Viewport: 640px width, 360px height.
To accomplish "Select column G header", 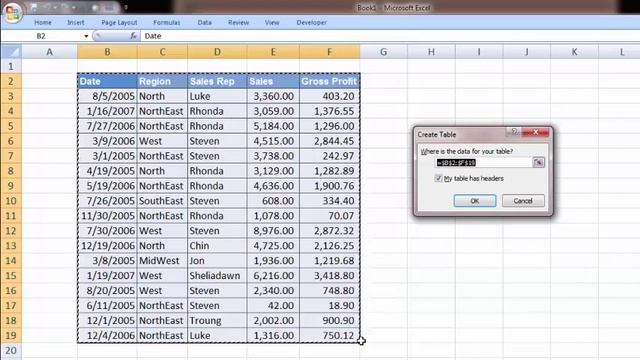I will pos(383,52).
